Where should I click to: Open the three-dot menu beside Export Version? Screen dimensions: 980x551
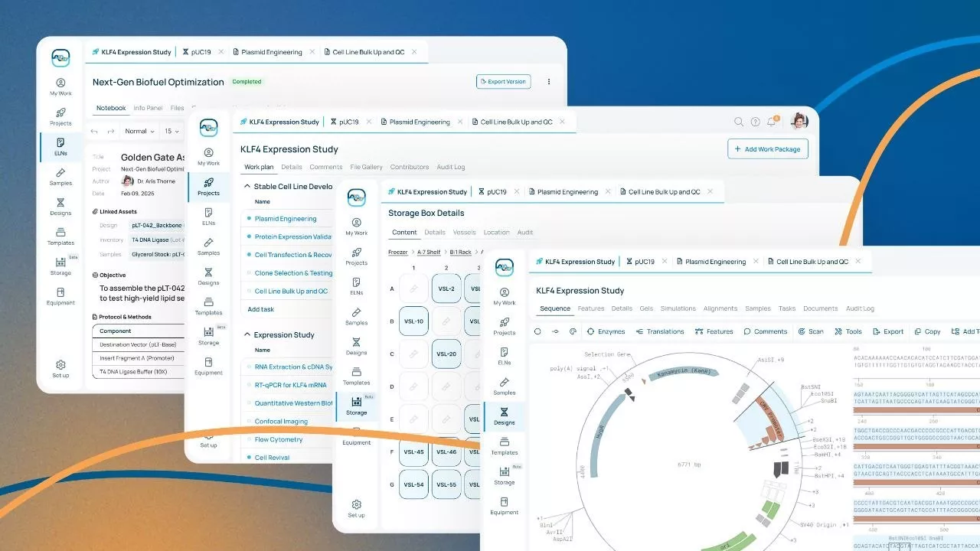point(548,82)
